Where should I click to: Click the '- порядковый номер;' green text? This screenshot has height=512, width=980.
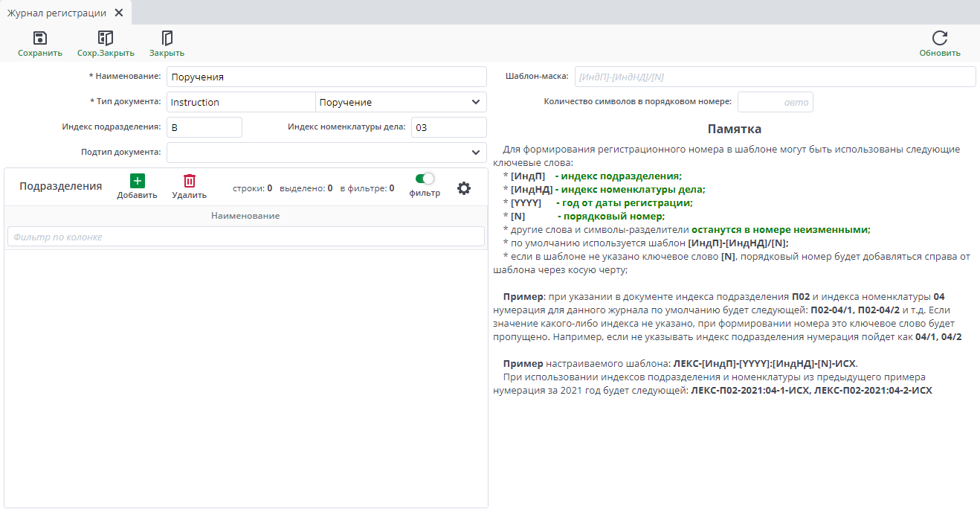[x=611, y=216]
